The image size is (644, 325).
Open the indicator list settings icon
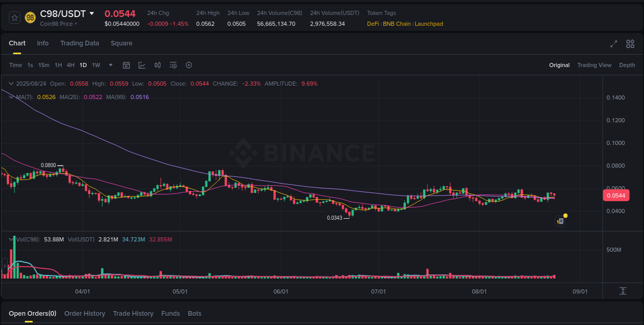pyautogui.click(x=173, y=65)
